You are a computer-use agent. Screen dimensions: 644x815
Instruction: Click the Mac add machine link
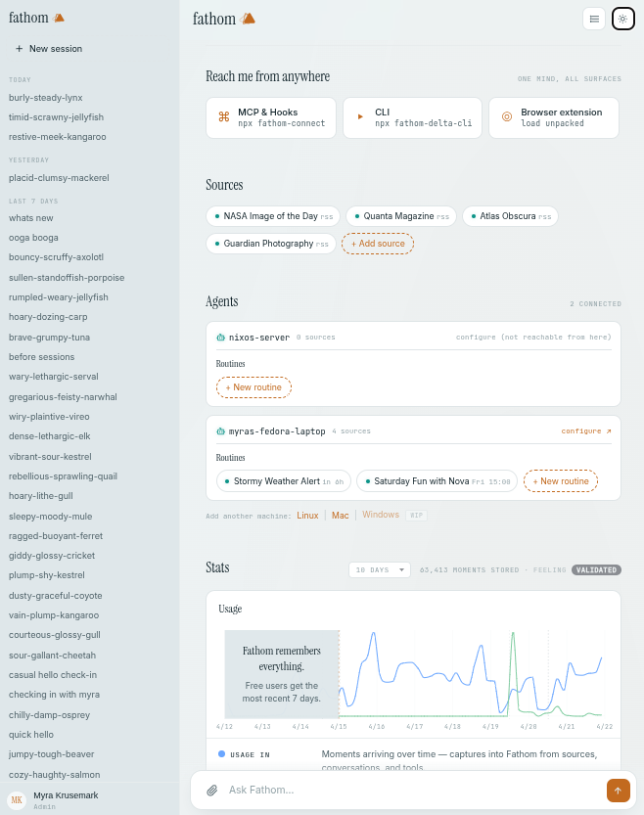(x=340, y=515)
